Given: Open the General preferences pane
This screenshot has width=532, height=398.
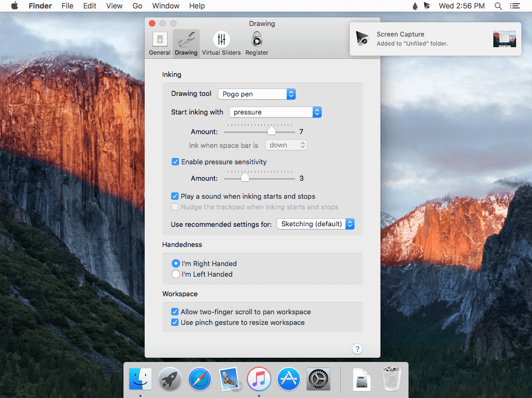Looking at the screenshot, I should (159, 43).
